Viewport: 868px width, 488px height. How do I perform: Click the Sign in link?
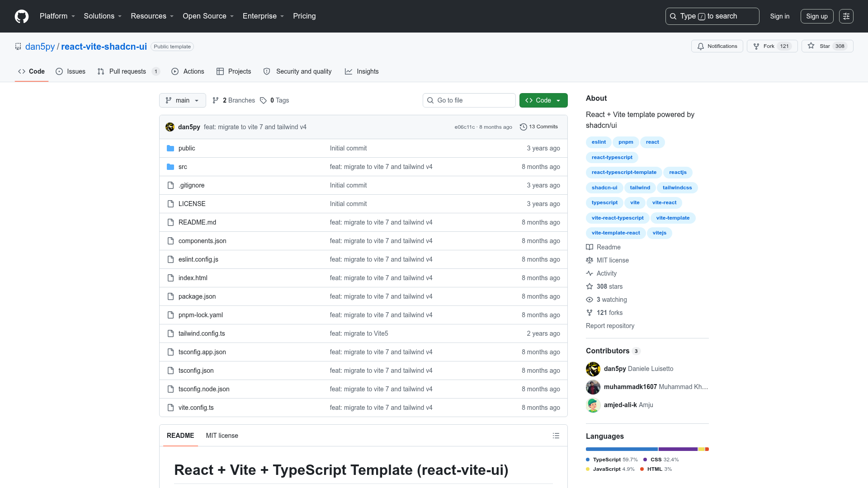(780, 16)
